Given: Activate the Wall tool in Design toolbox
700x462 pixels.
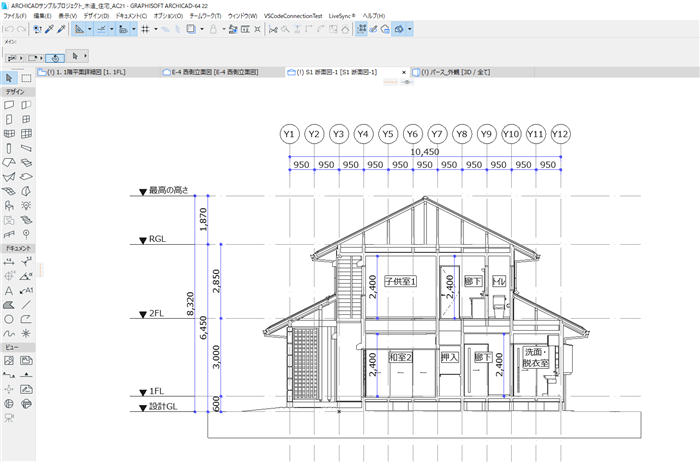Looking at the screenshot, I should [9, 105].
